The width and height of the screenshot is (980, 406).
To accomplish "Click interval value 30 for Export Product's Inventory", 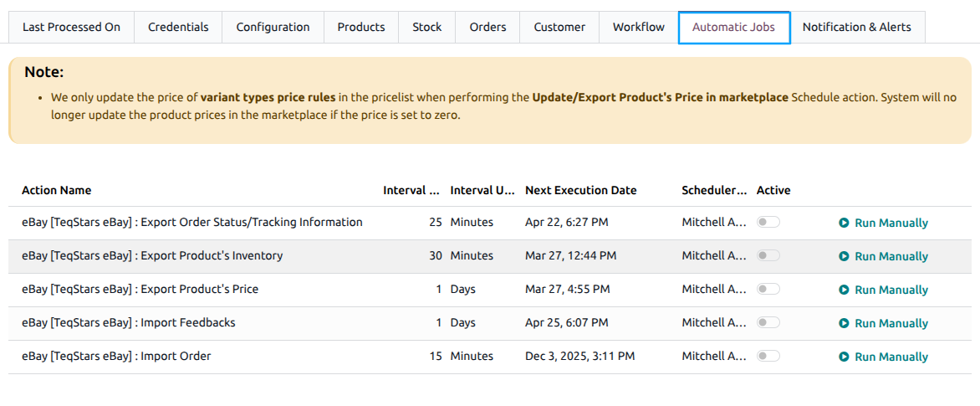I will click(436, 255).
